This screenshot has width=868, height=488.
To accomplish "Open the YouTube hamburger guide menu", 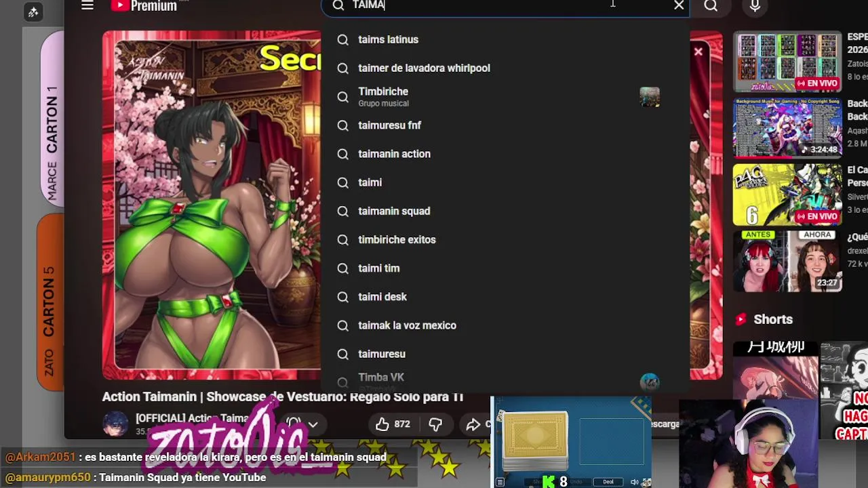I will [x=87, y=5].
